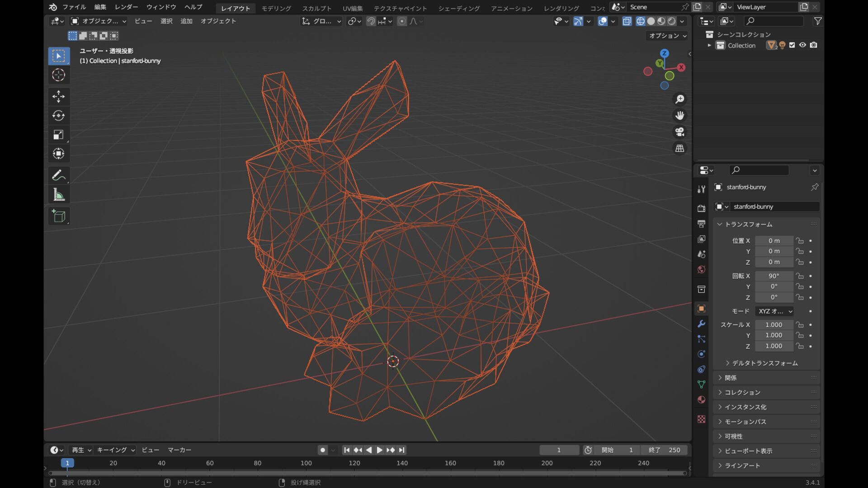The width and height of the screenshot is (868, 488).
Task: Hide Collection using eye icon
Action: [802, 45]
